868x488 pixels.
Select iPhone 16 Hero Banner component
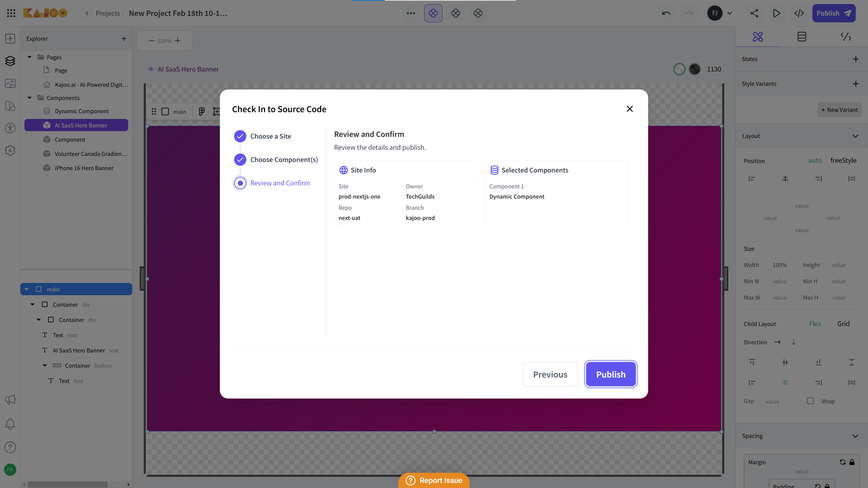coord(84,168)
